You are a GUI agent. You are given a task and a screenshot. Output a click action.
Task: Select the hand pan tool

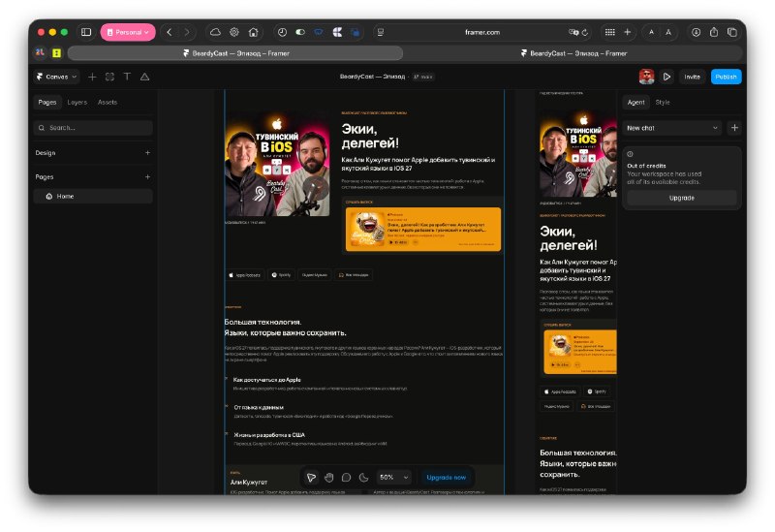tap(328, 478)
